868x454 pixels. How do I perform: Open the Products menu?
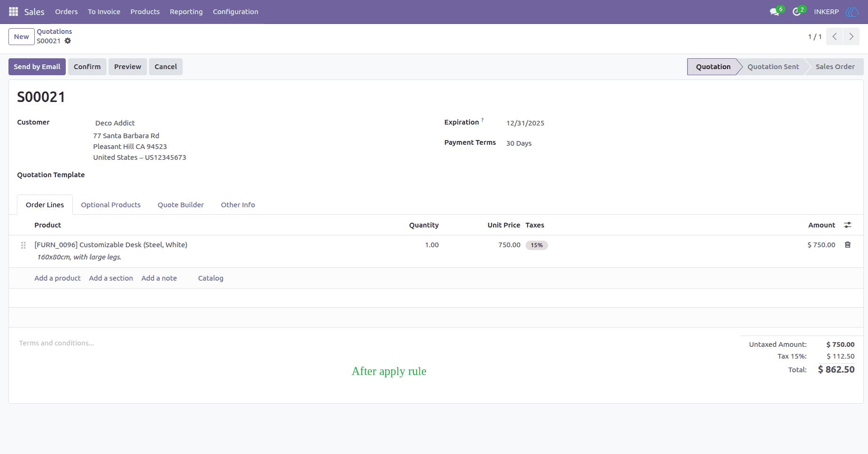(145, 12)
